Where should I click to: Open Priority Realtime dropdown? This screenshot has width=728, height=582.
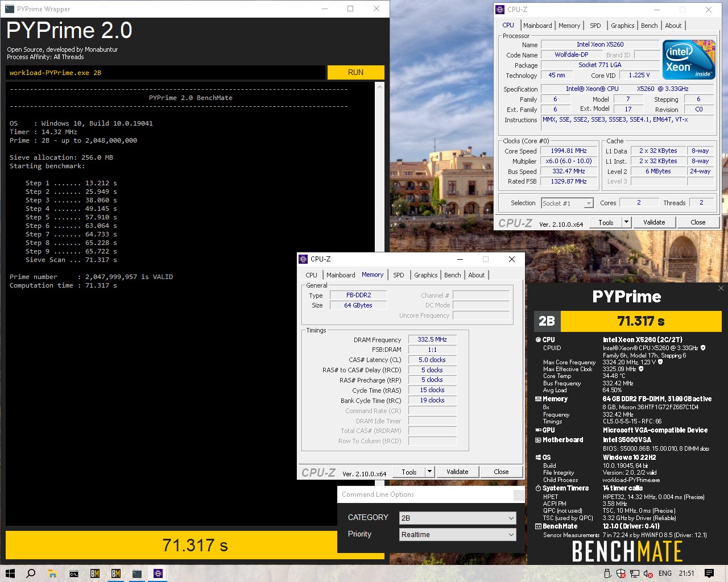click(x=458, y=534)
